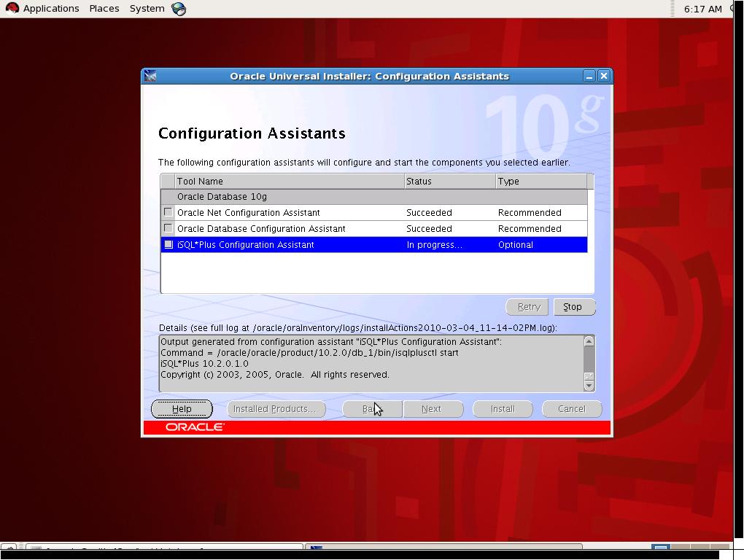Select Oracle Net Configuration Assistant row text
The height and width of the screenshot is (560, 744).
[x=248, y=212]
